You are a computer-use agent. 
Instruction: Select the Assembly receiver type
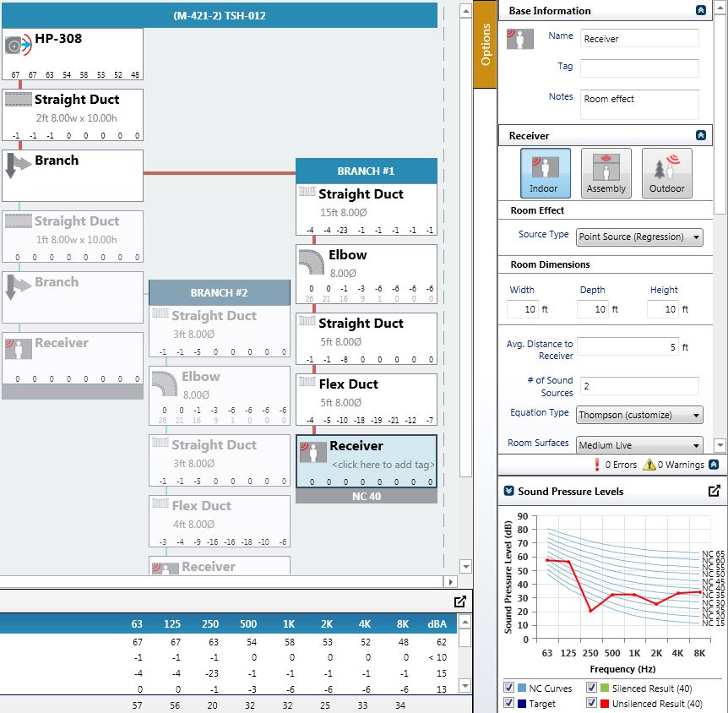606,173
